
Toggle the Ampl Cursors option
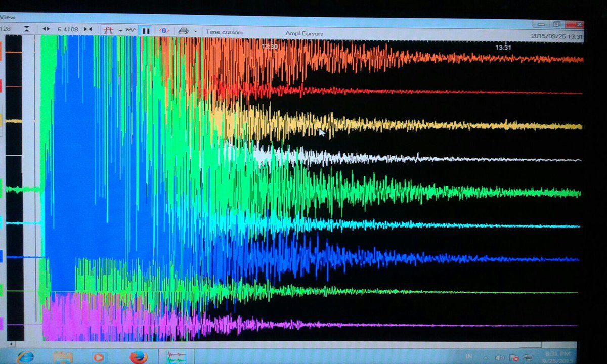pos(304,33)
